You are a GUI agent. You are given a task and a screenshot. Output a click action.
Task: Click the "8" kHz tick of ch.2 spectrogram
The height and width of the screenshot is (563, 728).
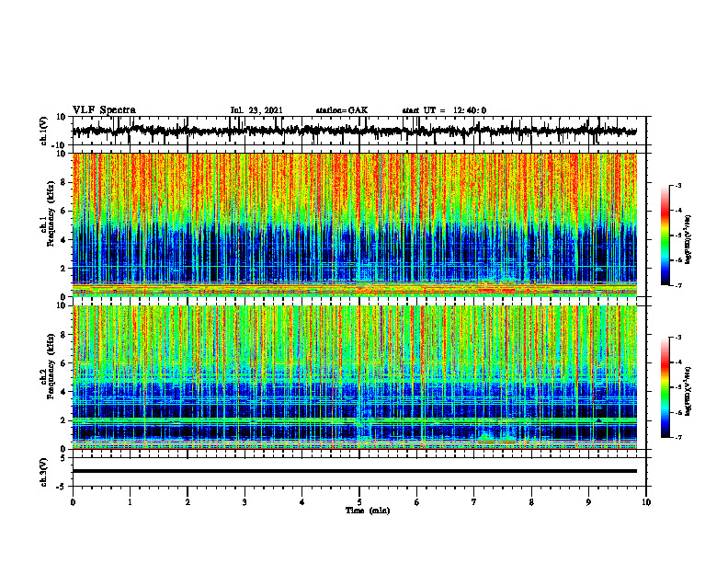coord(64,335)
